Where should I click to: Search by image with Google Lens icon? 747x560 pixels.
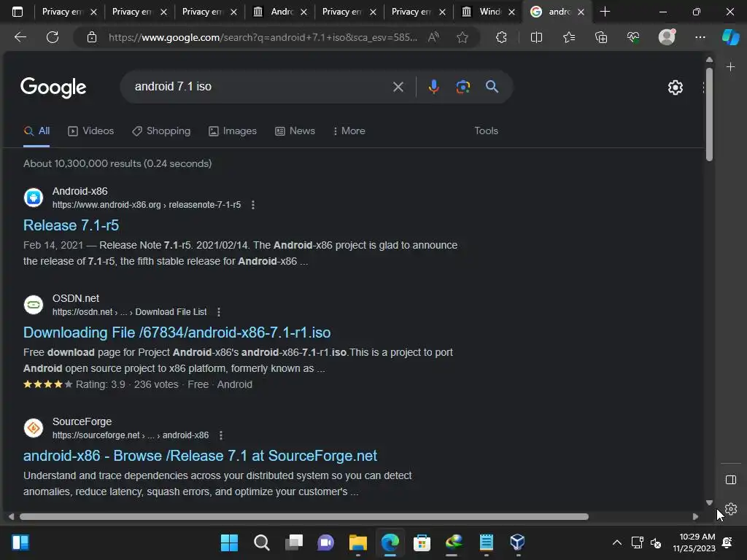click(463, 87)
